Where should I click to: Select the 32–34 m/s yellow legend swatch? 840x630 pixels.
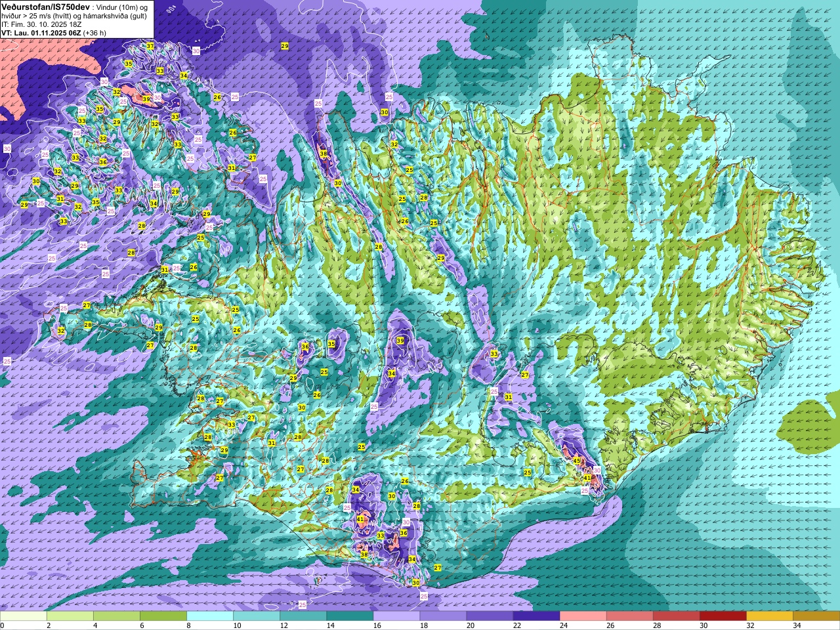pos(769,616)
